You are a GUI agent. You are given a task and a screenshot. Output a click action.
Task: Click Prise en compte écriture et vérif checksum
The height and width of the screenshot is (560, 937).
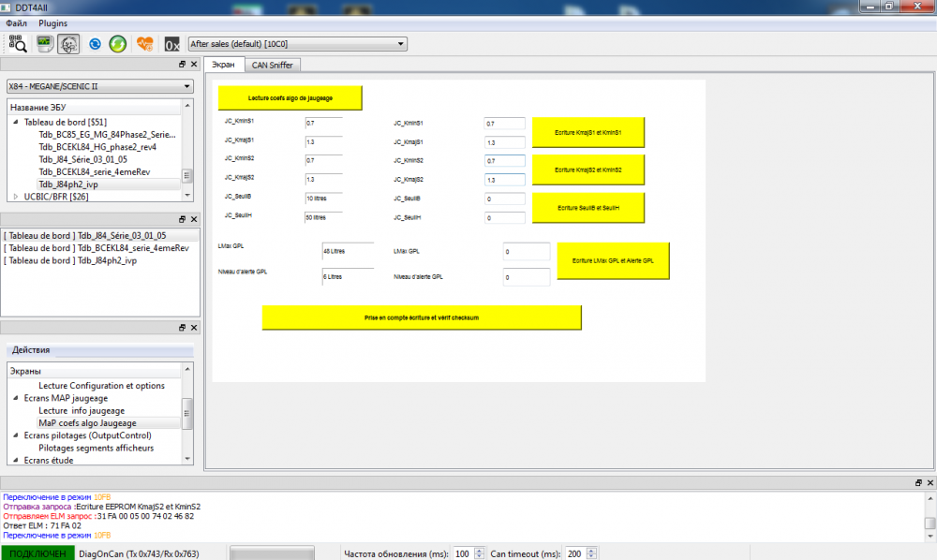422,317
